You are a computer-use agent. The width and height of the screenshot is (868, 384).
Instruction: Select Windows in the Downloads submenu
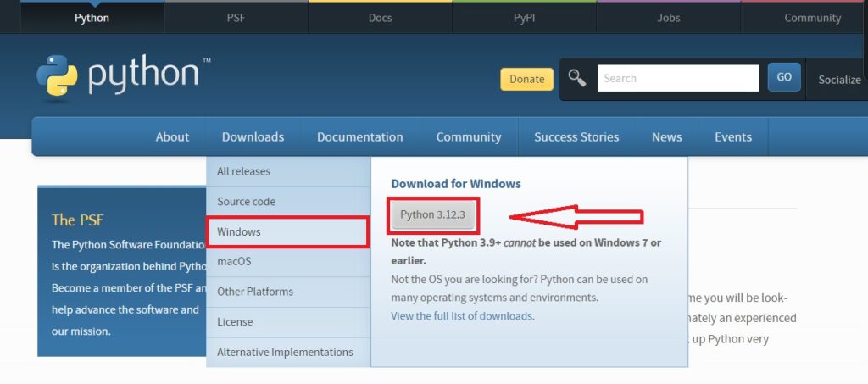click(287, 231)
